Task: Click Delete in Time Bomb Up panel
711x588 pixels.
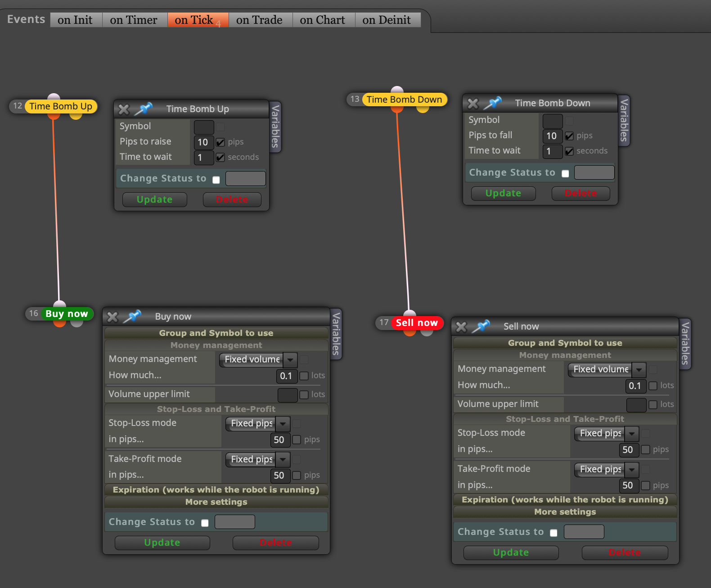Action: [x=232, y=199]
